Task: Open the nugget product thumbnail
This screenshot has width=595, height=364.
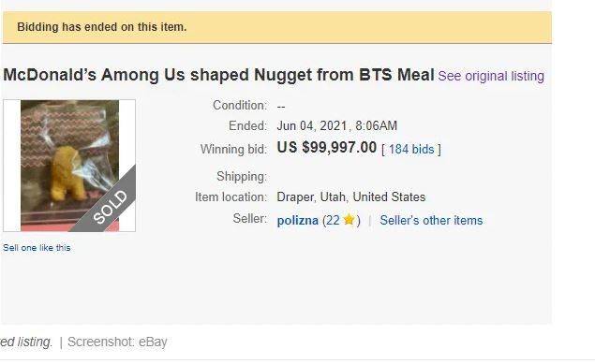Action: coord(69,166)
